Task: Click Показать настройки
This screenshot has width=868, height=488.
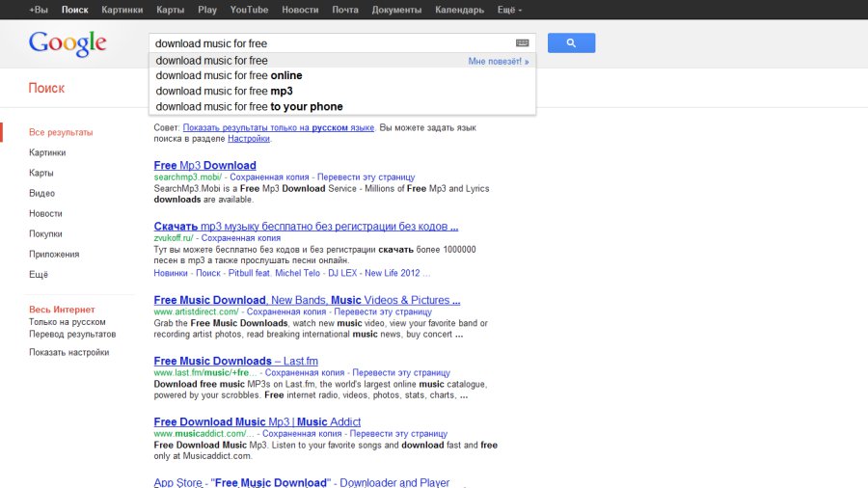Action: click(x=68, y=352)
